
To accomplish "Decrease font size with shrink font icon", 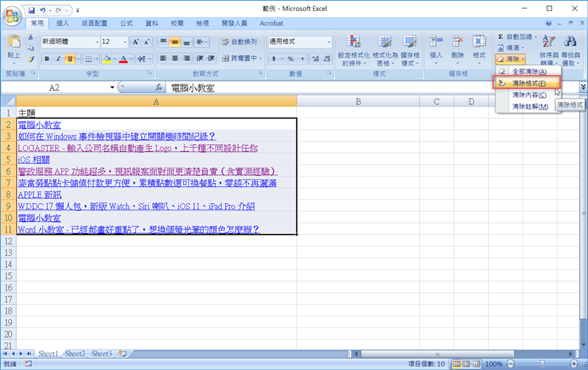I will point(146,42).
